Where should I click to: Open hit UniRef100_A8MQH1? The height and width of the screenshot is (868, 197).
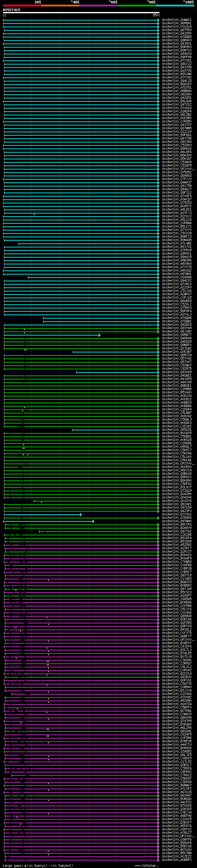click(x=176, y=23)
